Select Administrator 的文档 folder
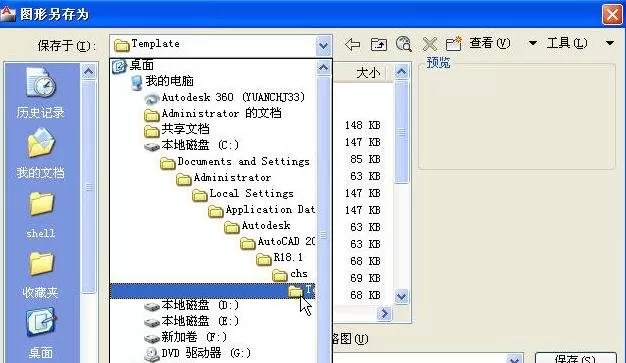Image resolution: width=626 pixels, height=363 pixels. [x=212, y=114]
